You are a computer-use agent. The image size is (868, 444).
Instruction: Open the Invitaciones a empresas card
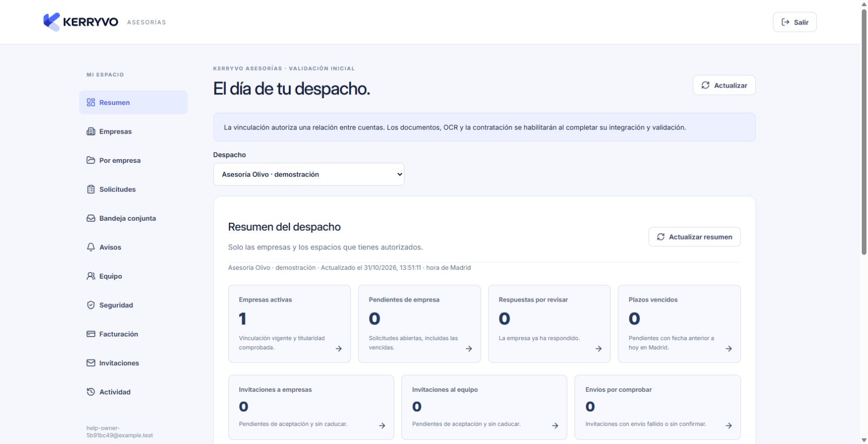click(311, 407)
